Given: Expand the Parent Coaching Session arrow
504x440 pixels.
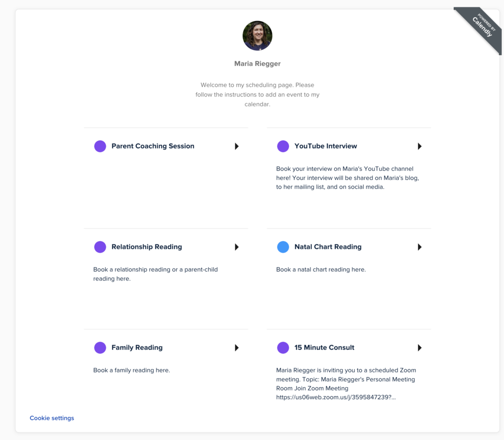Looking at the screenshot, I should (237, 146).
